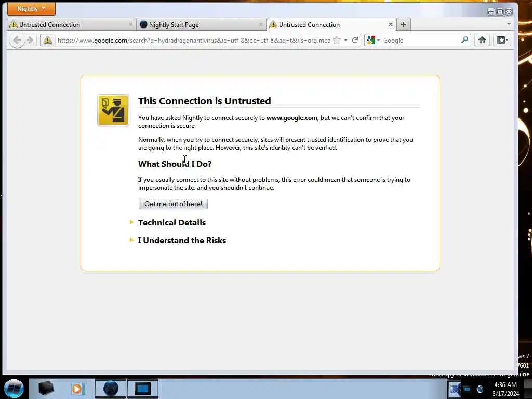Click the What Should I Do? heading
The image size is (532, 399).
point(175,164)
